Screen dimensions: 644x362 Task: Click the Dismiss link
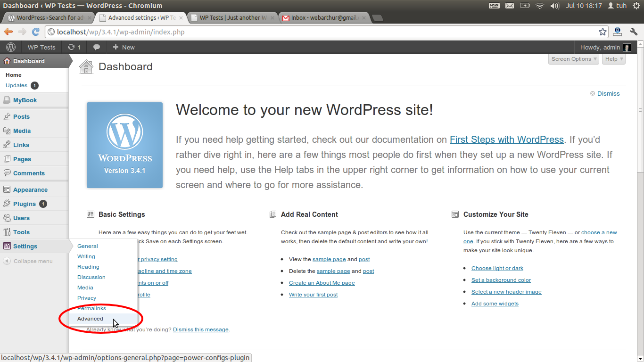coord(608,93)
